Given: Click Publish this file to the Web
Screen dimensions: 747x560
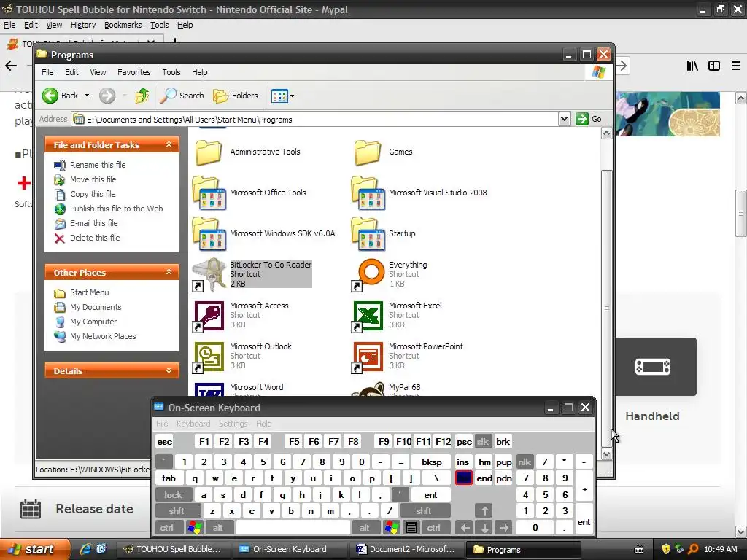Looking at the screenshot, I should pos(116,209).
